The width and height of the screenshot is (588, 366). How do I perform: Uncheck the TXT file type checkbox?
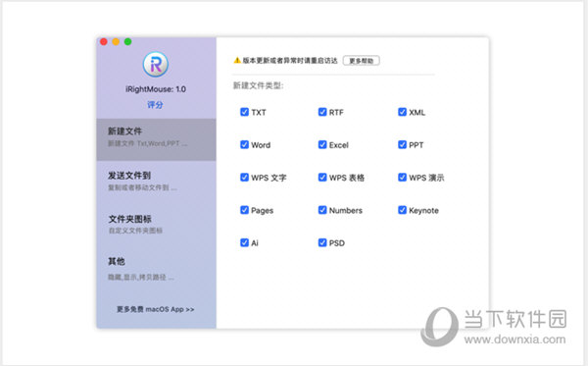point(244,112)
